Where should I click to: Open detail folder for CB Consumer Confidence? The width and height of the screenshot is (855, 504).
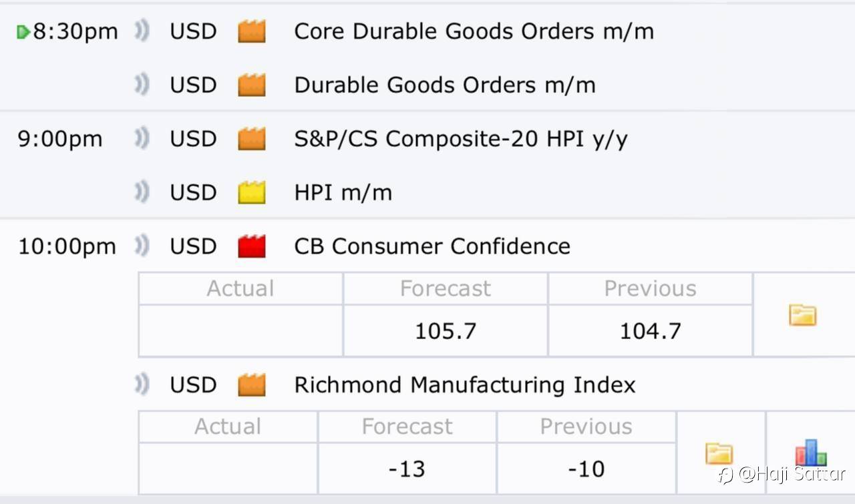(802, 314)
